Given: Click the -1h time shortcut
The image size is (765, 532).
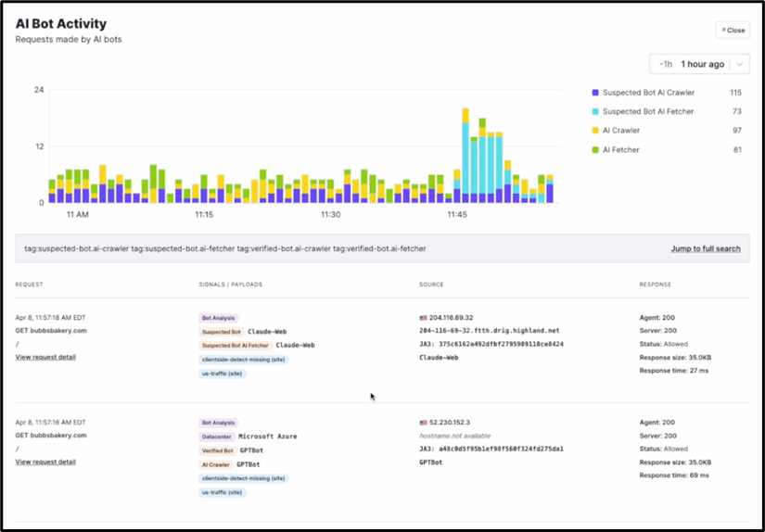Looking at the screenshot, I should click(664, 64).
